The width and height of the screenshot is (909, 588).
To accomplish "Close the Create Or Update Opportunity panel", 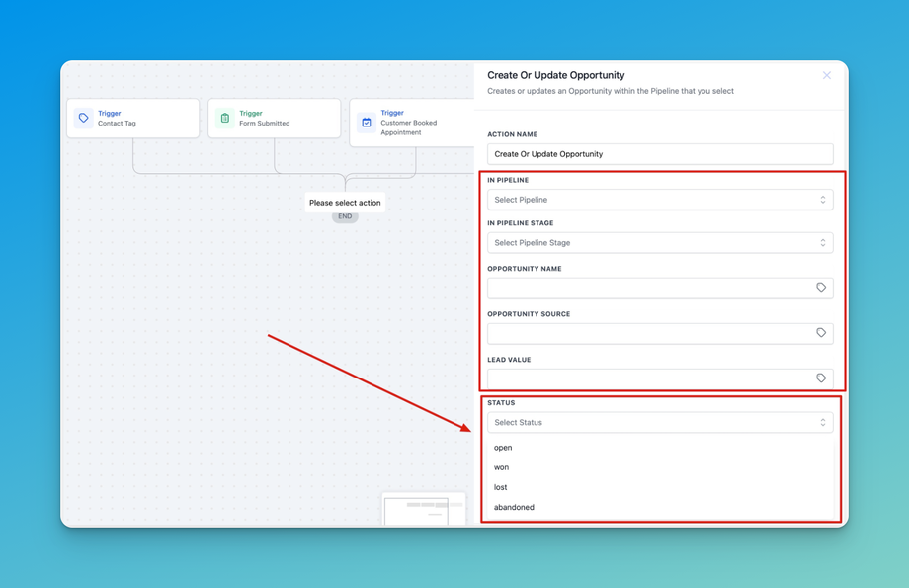I will click(x=827, y=75).
